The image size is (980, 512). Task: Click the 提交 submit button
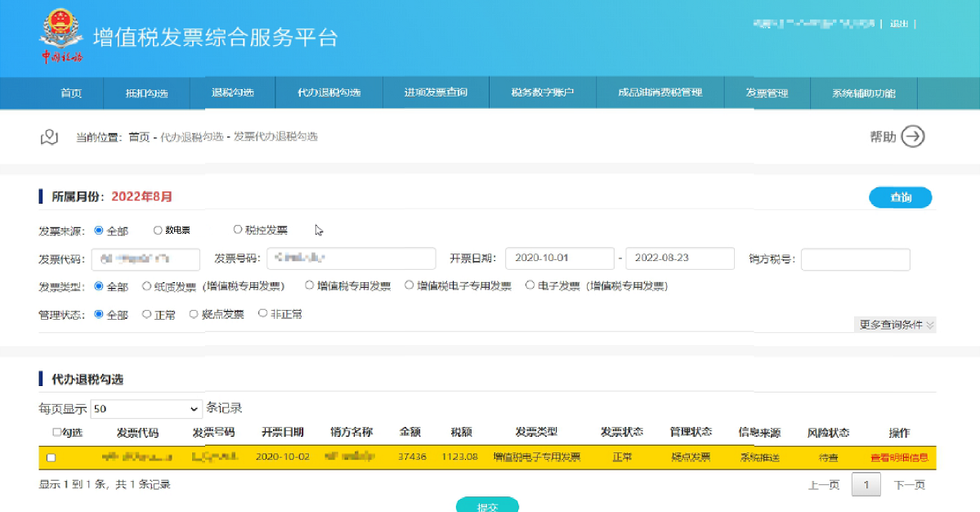click(487, 505)
